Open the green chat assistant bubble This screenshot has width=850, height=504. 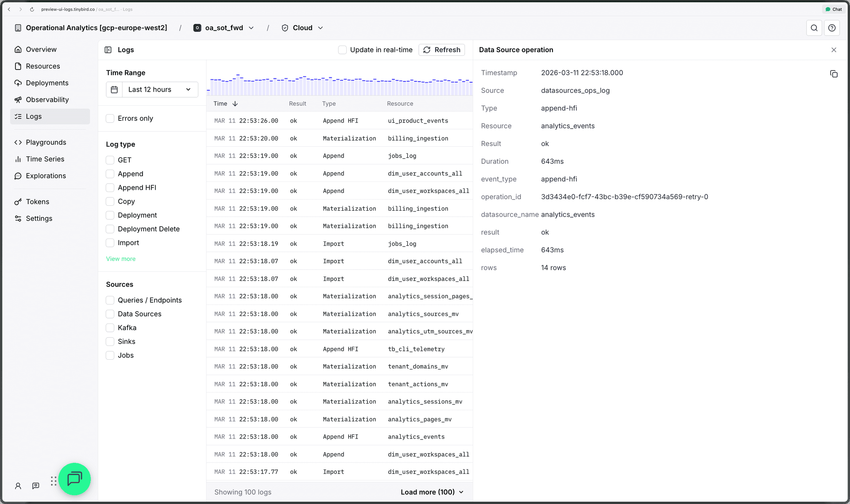(74, 479)
